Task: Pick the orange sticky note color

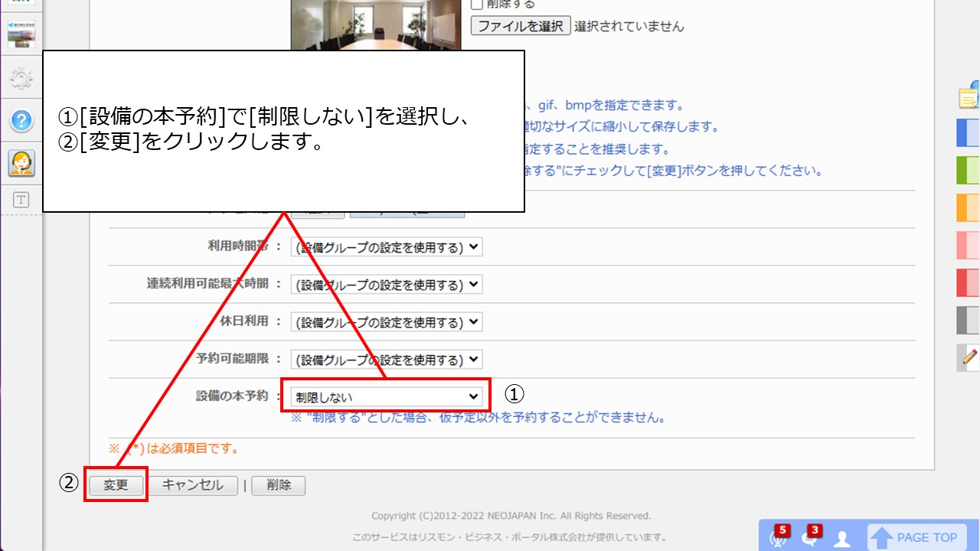Action: point(969,207)
